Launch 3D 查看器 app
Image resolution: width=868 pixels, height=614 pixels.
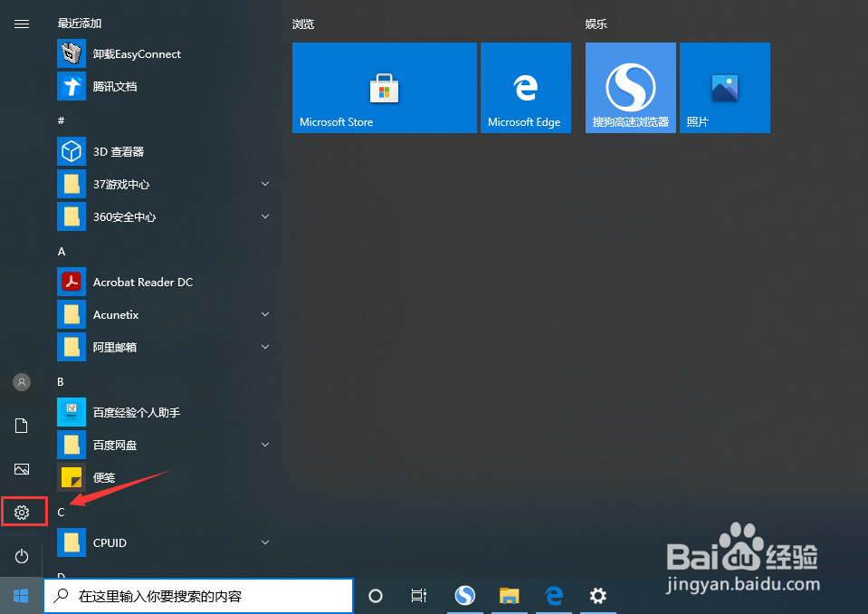pos(100,151)
